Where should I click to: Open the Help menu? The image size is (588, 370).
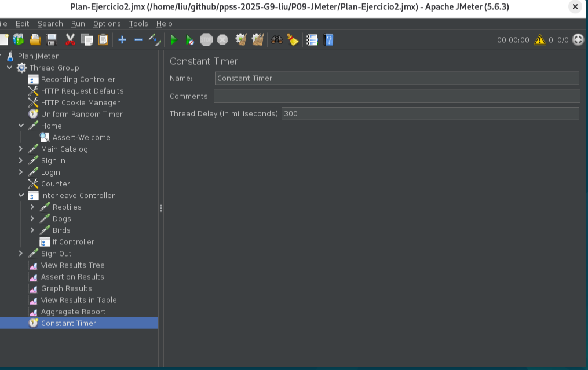tap(165, 24)
